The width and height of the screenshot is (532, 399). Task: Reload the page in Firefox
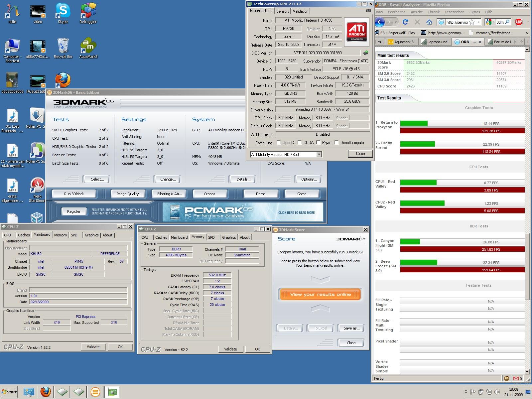tap(405, 22)
